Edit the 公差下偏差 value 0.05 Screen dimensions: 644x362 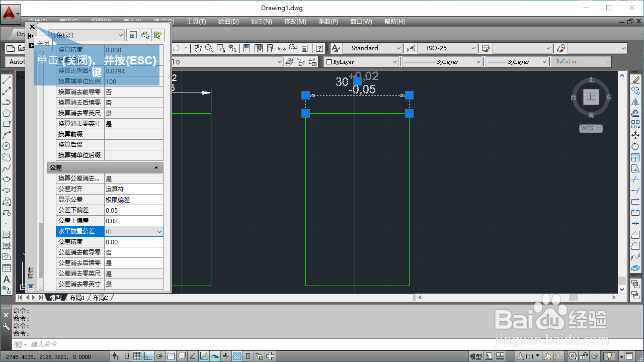click(133, 210)
